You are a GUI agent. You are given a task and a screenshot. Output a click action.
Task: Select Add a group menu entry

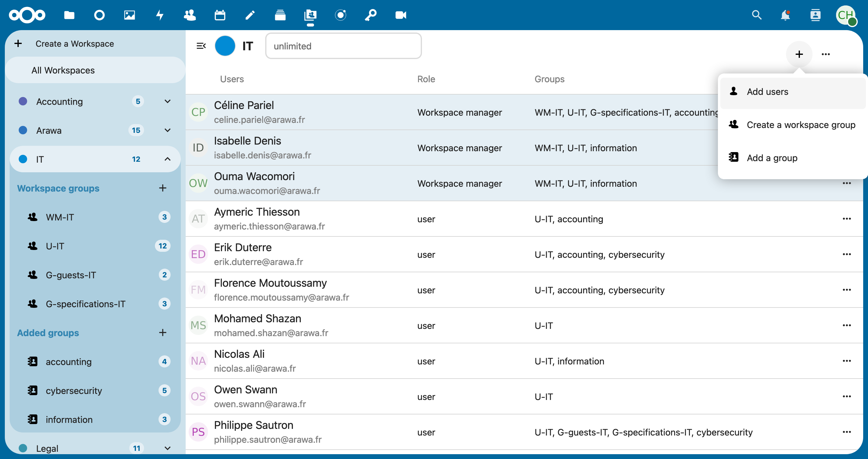pyautogui.click(x=772, y=158)
